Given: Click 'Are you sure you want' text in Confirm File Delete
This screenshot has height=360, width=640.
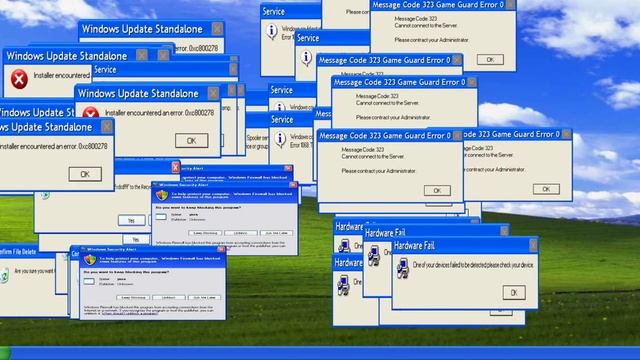Looking at the screenshot, I should tap(34, 271).
